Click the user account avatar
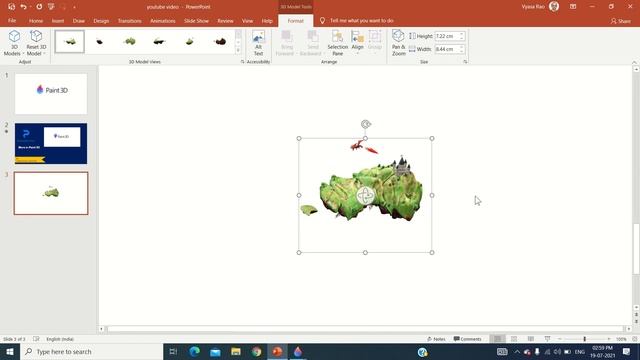 pyautogui.click(x=554, y=6)
